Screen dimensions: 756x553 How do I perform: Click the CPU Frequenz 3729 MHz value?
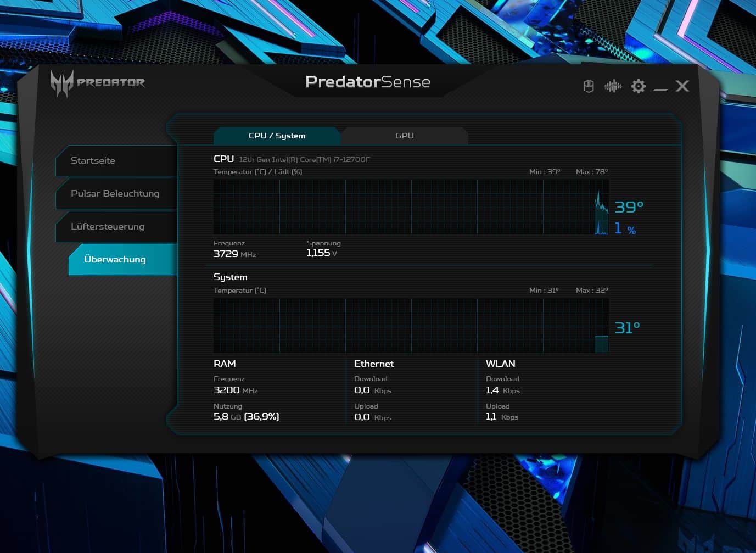(234, 254)
